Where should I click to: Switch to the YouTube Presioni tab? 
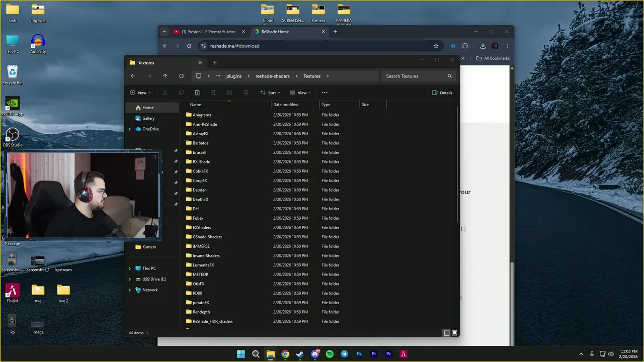pyautogui.click(x=209, y=32)
